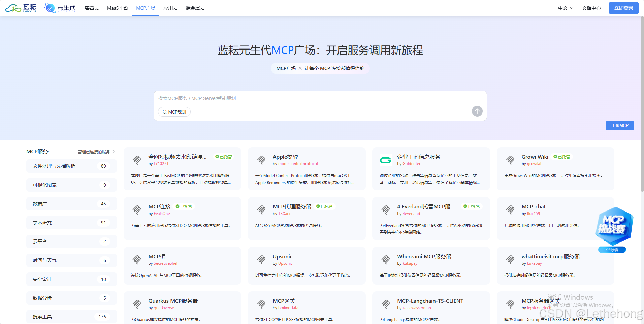Submit search with the up-arrow button
This screenshot has width=644, height=324.
click(477, 111)
